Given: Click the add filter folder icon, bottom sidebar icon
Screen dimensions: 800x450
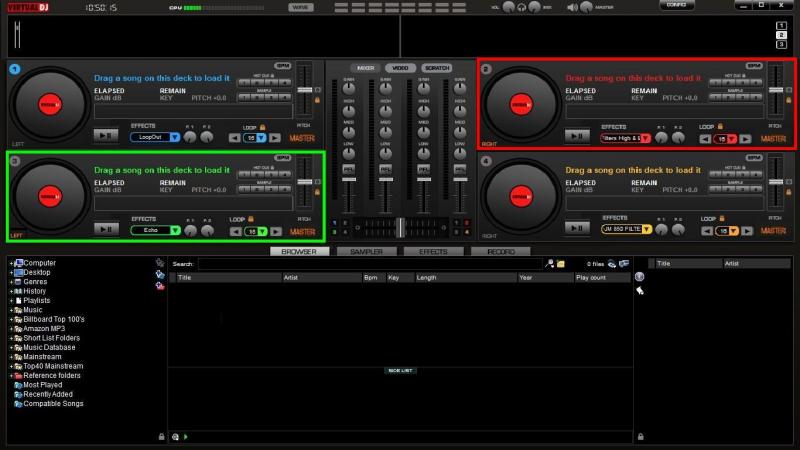Looking at the screenshot, I should coord(160,286).
